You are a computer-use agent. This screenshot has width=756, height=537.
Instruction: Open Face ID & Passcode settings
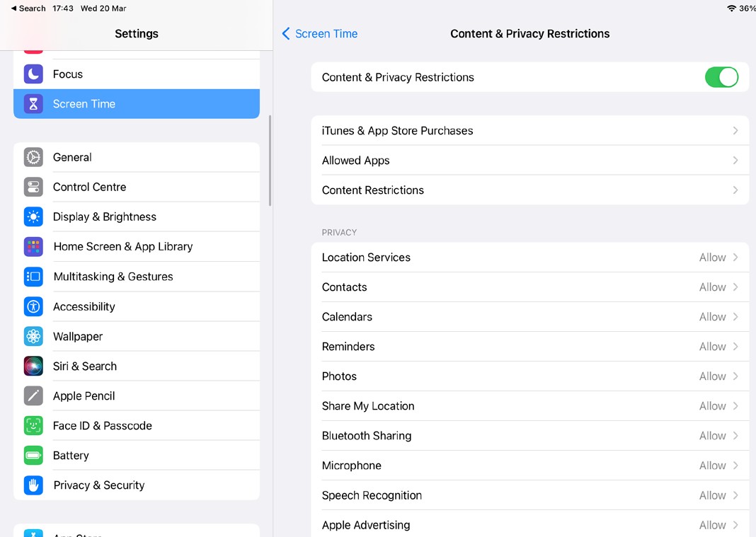(137, 426)
